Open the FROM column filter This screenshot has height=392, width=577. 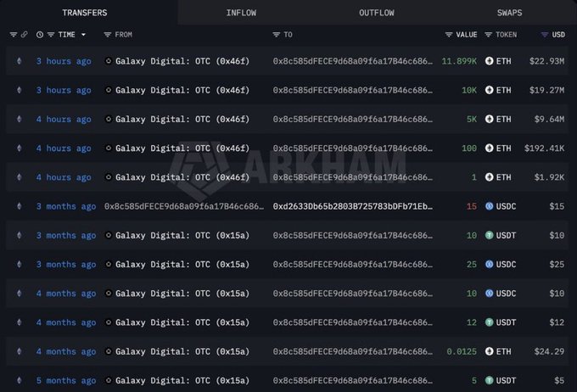(108, 35)
